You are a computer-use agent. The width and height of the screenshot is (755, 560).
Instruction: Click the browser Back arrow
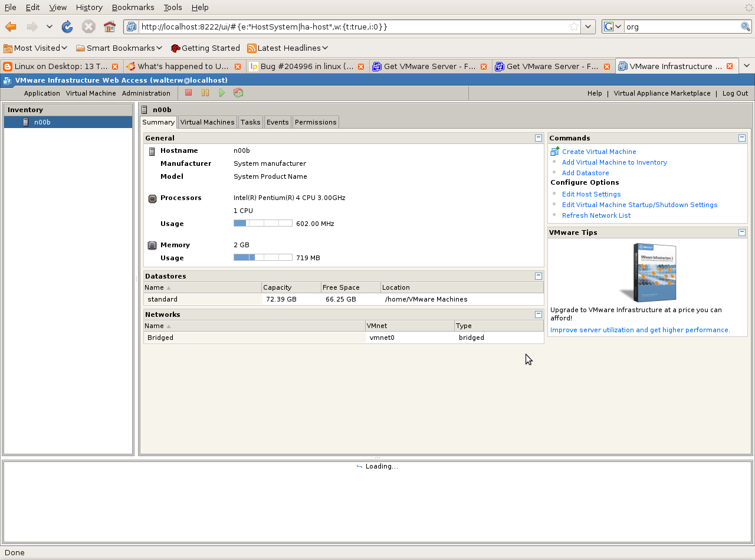[11, 27]
